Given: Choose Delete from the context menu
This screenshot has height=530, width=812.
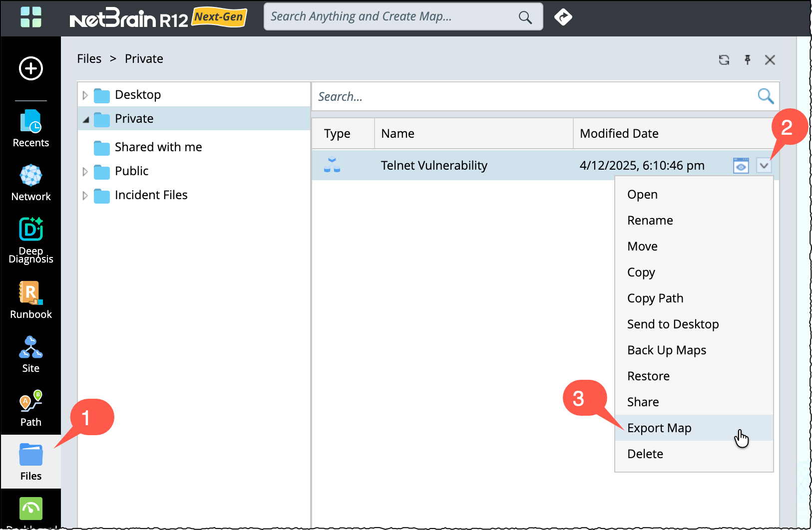Looking at the screenshot, I should [694, 454].
